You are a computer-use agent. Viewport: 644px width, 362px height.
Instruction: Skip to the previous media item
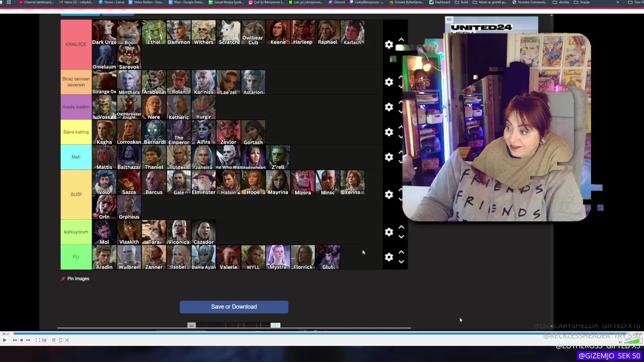(15, 340)
